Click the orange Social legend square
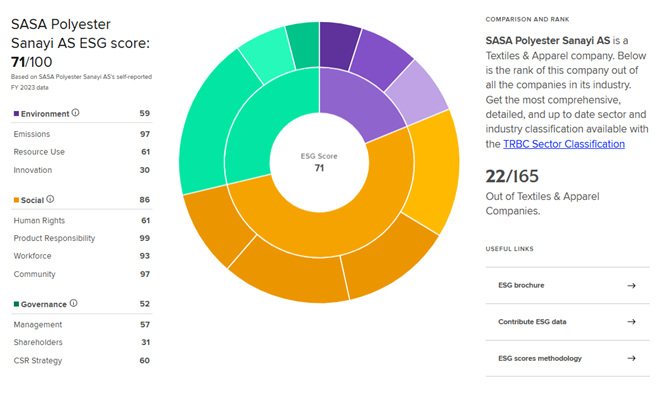Viewport: 661px width, 398px height. click(x=16, y=200)
